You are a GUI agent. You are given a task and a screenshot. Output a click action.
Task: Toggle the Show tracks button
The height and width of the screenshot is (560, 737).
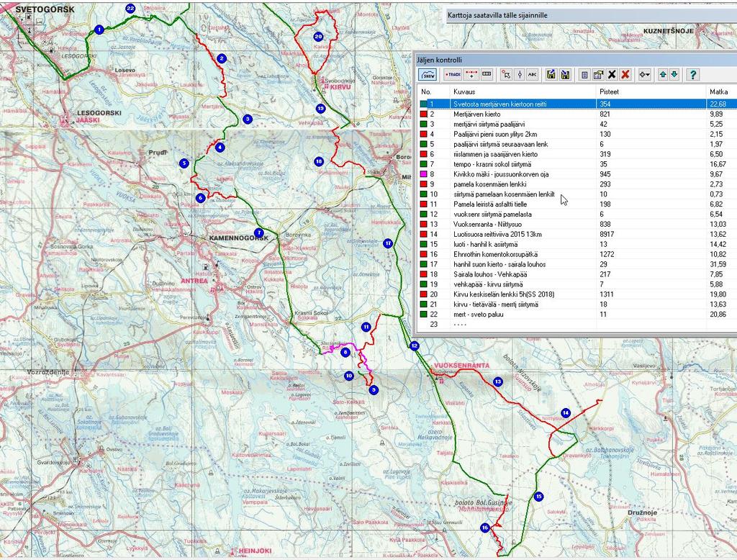428,74
